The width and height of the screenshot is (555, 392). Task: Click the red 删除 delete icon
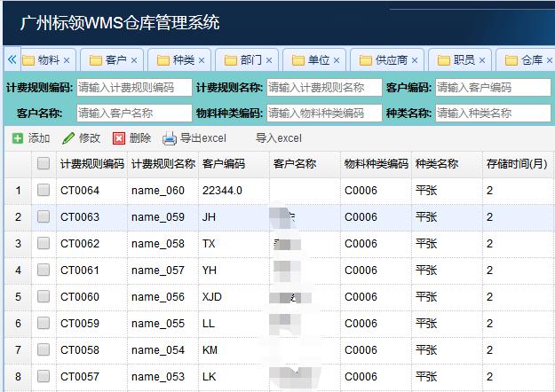pyautogui.click(x=119, y=138)
